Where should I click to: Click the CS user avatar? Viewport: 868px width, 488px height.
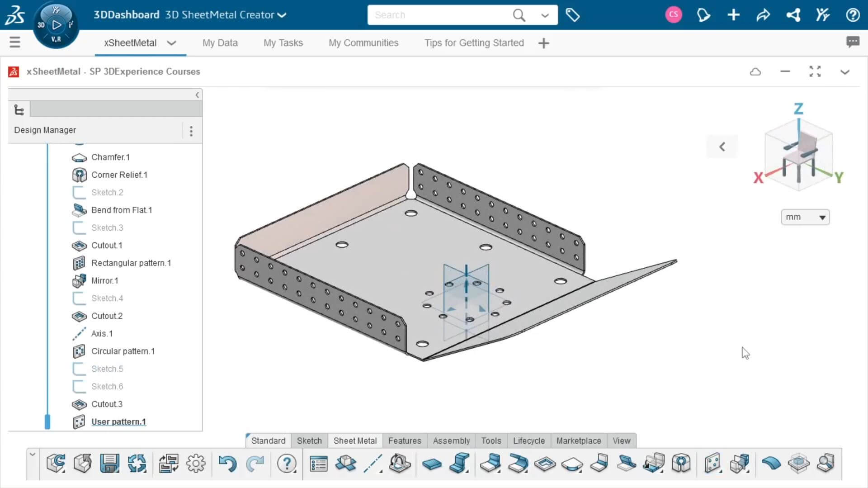point(674,15)
